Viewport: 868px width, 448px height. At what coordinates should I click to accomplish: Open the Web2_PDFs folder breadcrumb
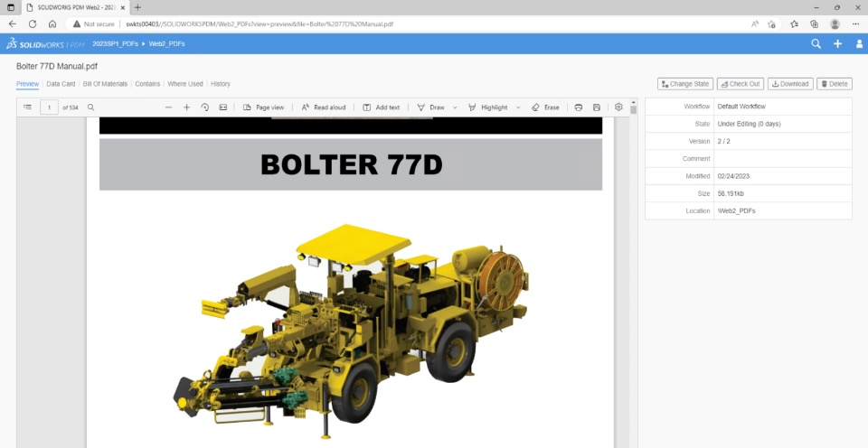pyautogui.click(x=166, y=43)
